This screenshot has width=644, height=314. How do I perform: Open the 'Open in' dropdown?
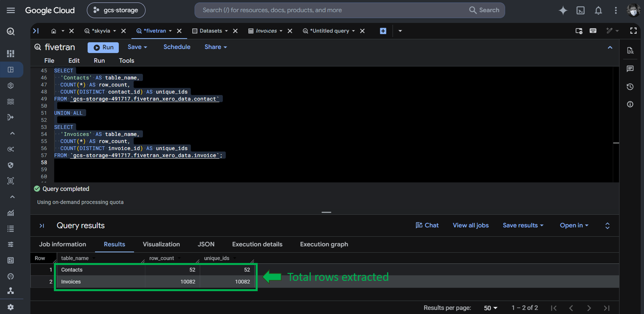[574, 225]
